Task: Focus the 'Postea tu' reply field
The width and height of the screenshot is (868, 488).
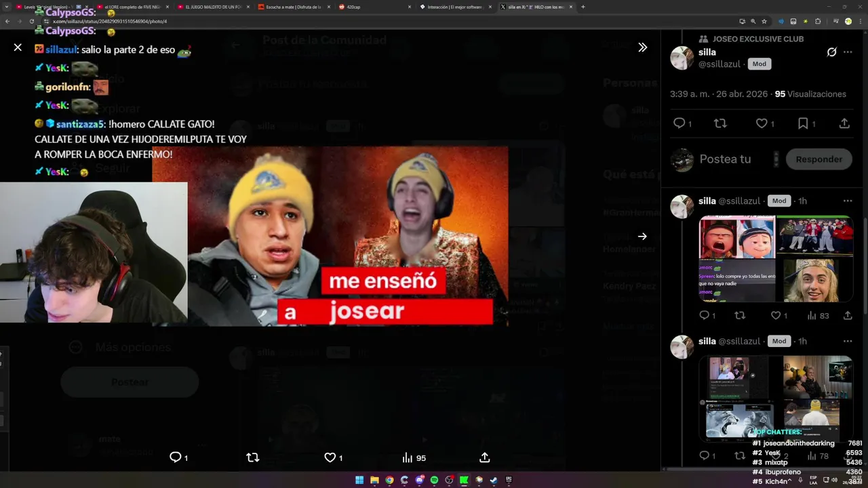Action: pos(725,159)
